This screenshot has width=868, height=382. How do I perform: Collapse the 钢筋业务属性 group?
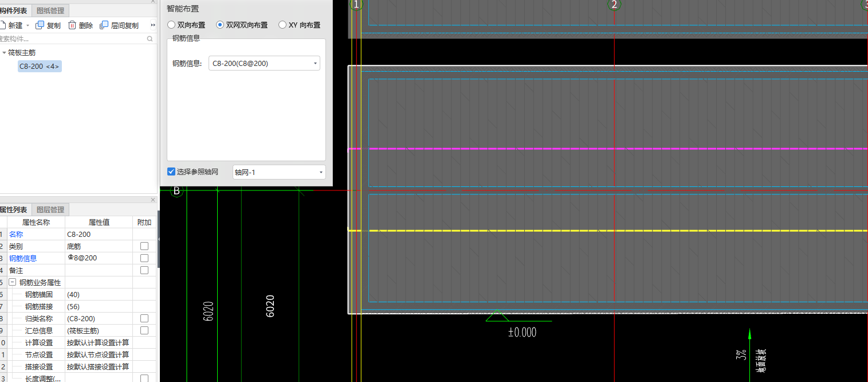coord(12,282)
